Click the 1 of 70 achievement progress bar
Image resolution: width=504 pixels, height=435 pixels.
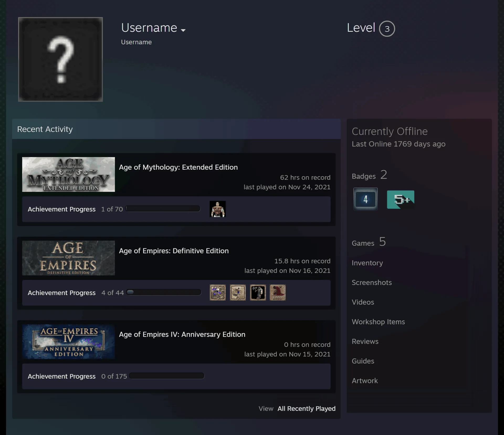(x=163, y=209)
